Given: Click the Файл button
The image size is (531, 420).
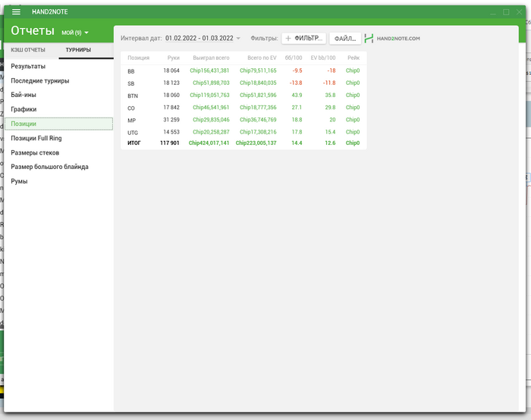Looking at the screenshot, I should pyautogui.click(x=345, y=39).
